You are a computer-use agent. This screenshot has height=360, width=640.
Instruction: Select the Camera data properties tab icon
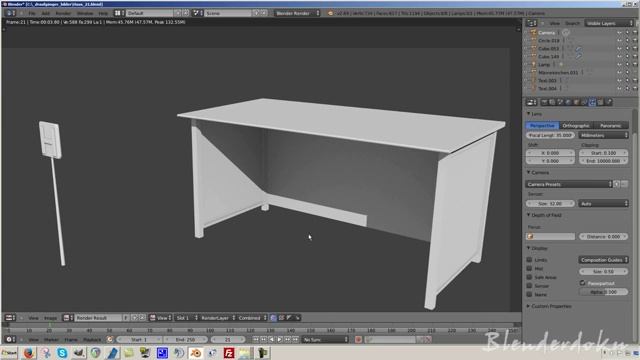click(593, 102)
